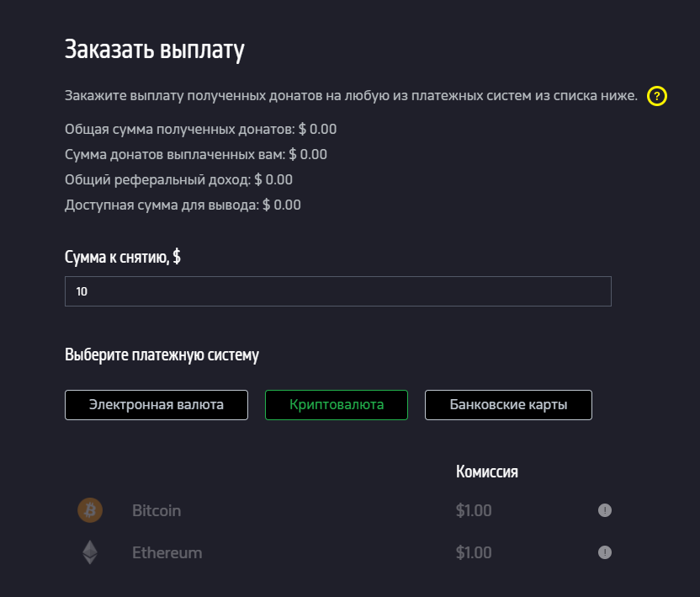Focus the Сумма к снятию amount field

coord(337,291)
